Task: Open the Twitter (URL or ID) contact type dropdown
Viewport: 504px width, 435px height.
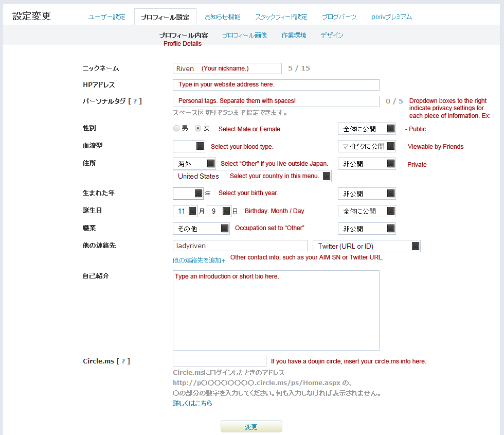Action: pyautogui.click(x=366, y=246)
